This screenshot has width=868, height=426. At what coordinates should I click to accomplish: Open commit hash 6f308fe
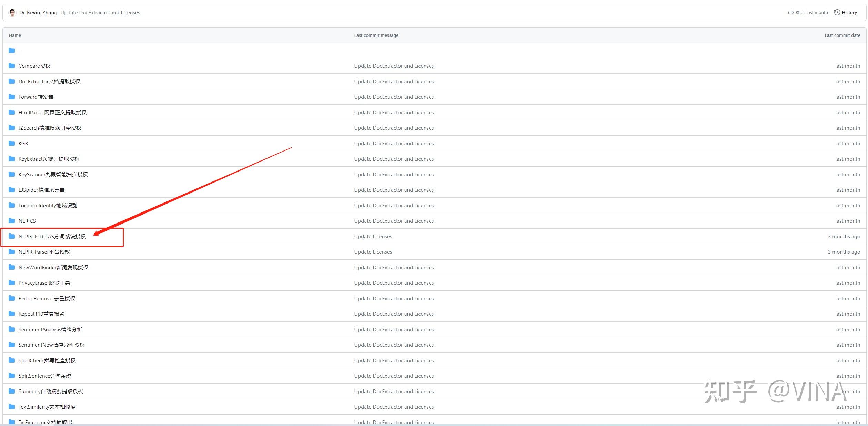[x=795, y=12]
